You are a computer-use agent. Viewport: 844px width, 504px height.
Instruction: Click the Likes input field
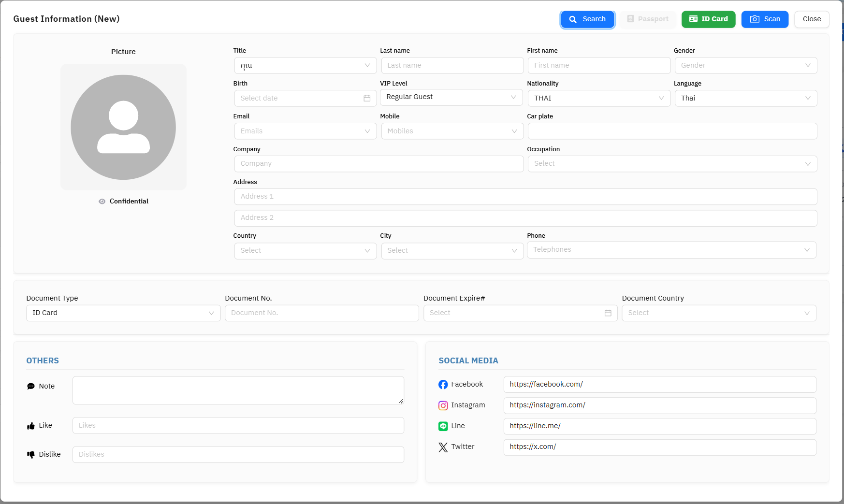tap(238, 426)
